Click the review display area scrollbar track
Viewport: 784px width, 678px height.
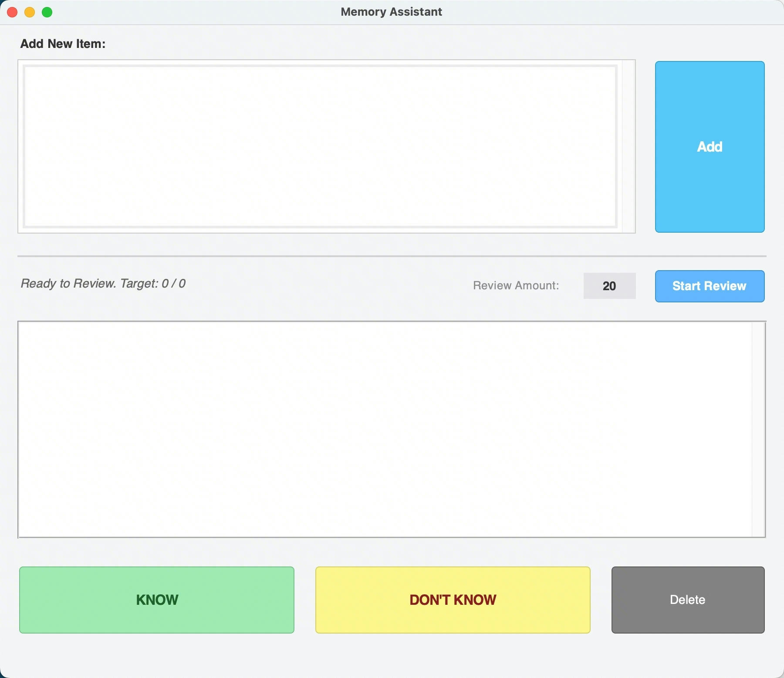758,429
